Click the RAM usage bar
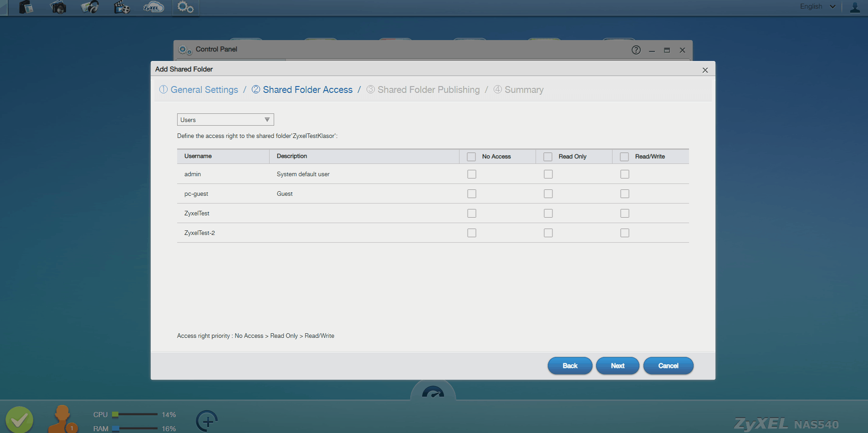Viewport: 868px width, 433px height. pyautogui.click(x=135, y=428)
